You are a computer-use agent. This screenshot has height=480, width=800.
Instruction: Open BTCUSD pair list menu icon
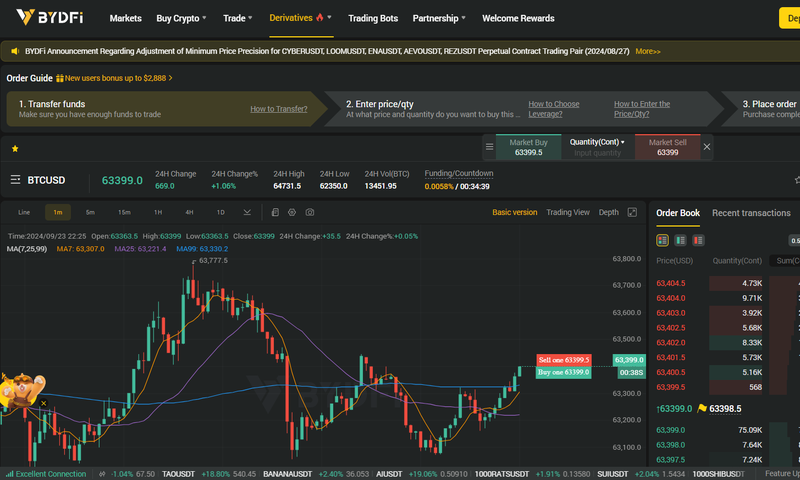pyautogui.click(x=15, y=180)
